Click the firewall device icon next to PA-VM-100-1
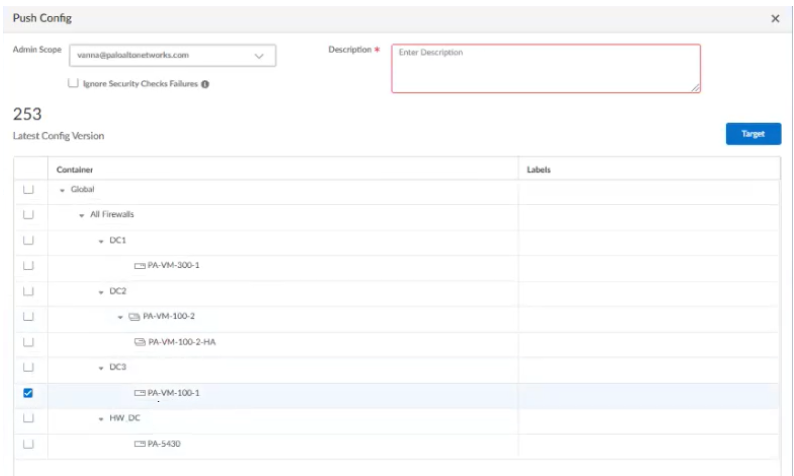This screenshot has width=794, height=476. pyautogui.click(x=140, y=393)
